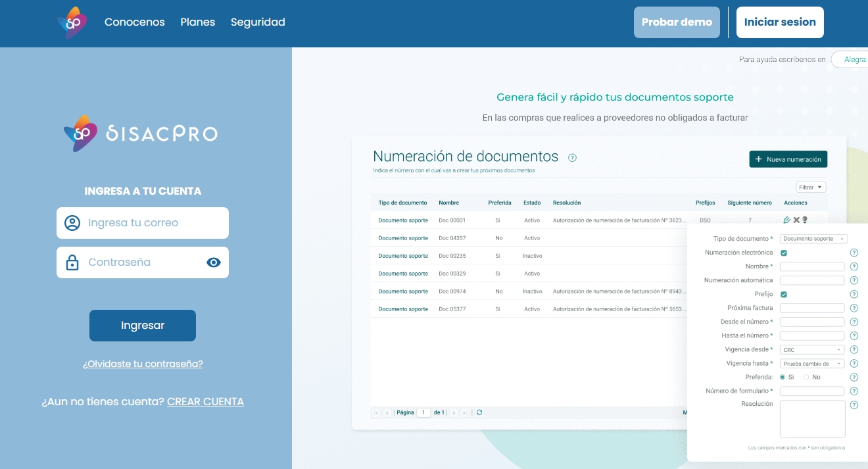Click edit pencil icon in Doc 00001 row
The width and height of the screenshot is (868, 469).
tap(787, 220)
